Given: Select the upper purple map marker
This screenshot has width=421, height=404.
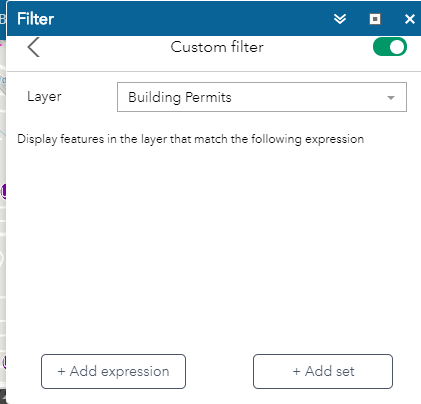Looking at the screenshot, I should [3, 192].
